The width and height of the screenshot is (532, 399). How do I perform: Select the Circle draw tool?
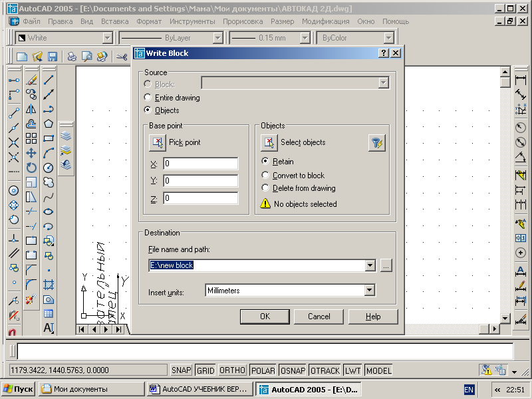[x=49, y=168]
